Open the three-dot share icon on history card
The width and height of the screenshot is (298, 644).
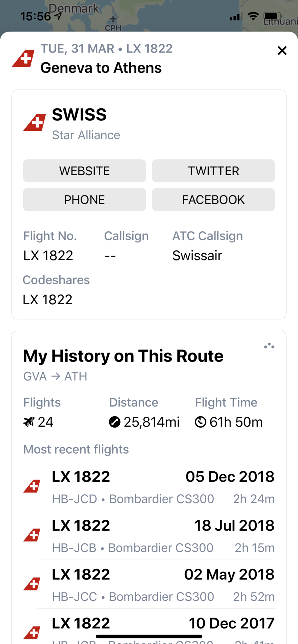[x=269, y=346]
